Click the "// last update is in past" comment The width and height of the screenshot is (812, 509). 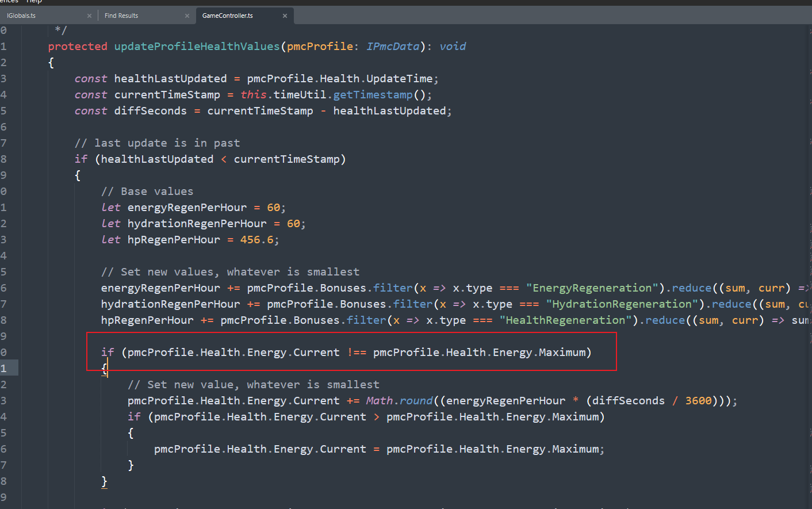tap(157, 143)
